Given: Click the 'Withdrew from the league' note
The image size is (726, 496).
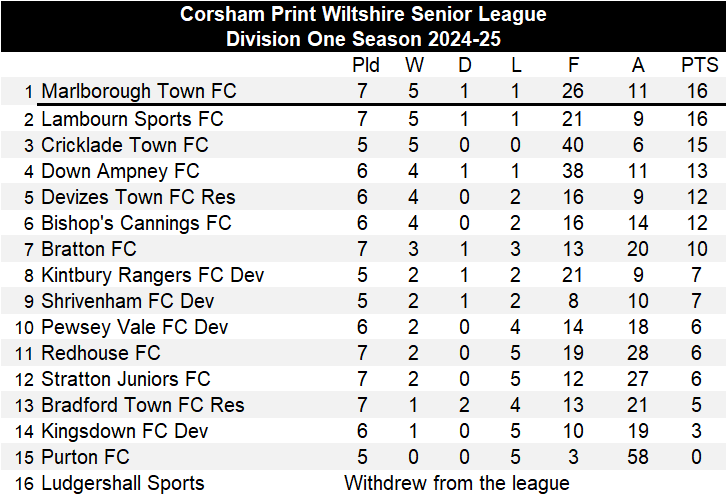Looking at the screenshot, I should click(457, 483).
